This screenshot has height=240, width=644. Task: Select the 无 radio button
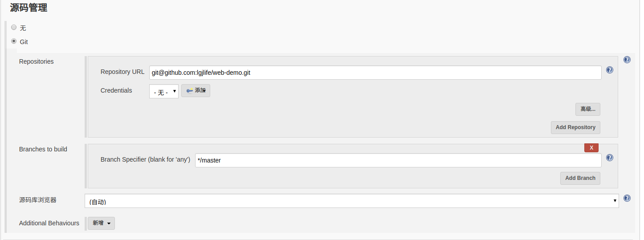point(14,27)
